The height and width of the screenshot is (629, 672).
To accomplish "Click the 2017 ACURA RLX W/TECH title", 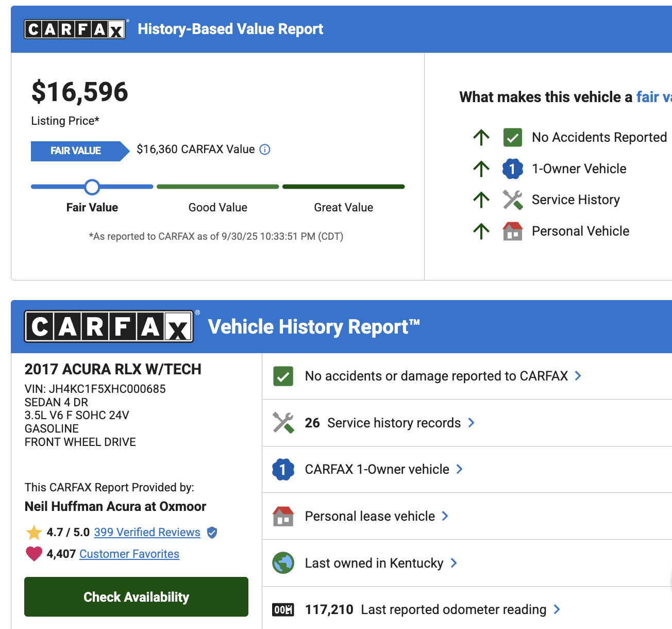I will pos(113,369).
